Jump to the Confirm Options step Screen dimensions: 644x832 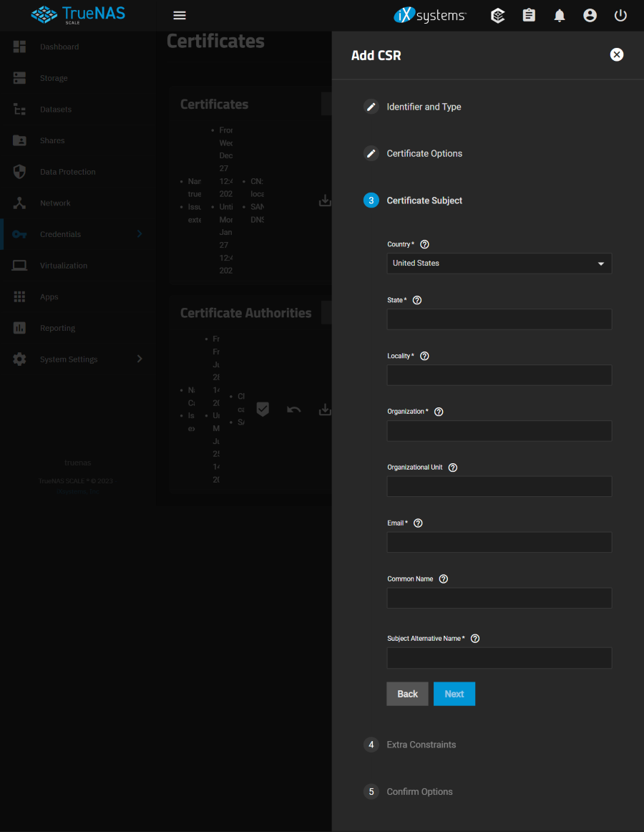[419, 792]
